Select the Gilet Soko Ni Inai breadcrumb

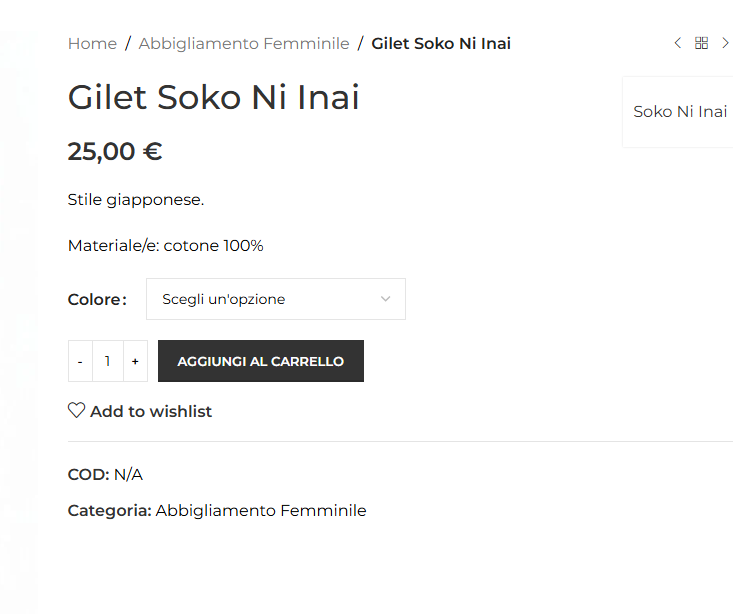[x=441, y=43]
